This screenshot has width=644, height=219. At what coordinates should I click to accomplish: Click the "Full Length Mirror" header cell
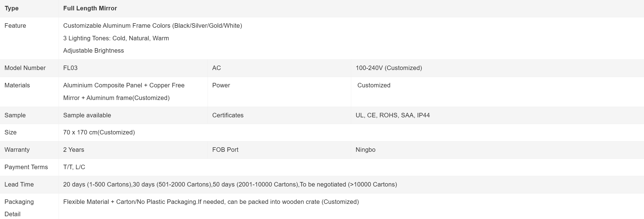90,8
